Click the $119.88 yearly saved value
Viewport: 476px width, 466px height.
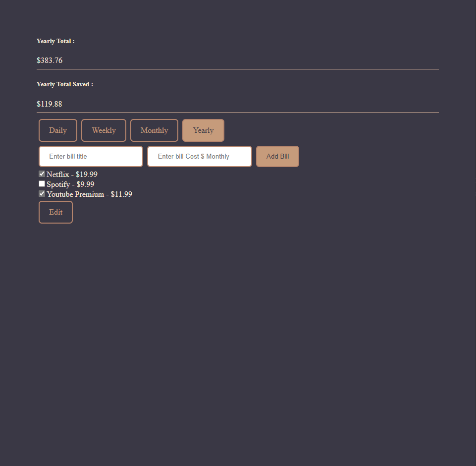point(50,104)
